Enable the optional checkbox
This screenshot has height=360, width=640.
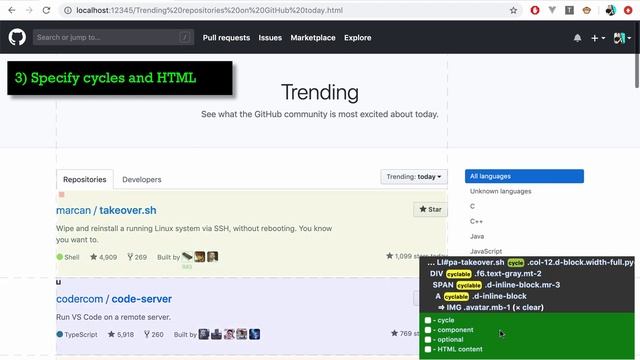[428, 340]
